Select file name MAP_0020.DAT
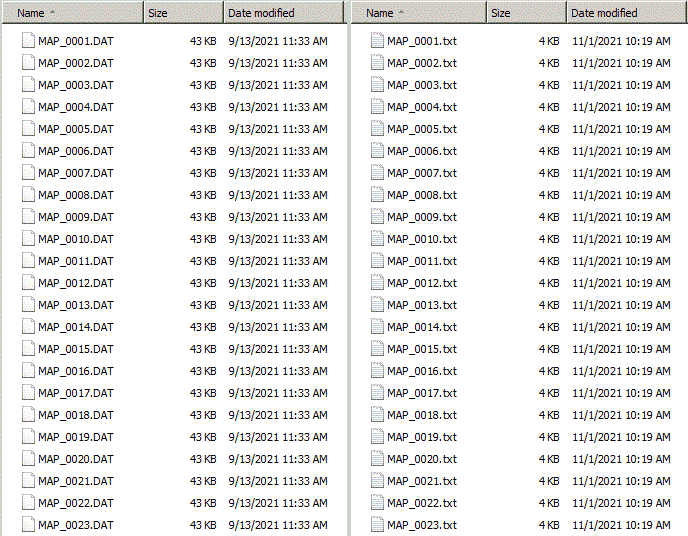This screenshot has width=688, height=536. pyautogui.click(x=76, y=459)
